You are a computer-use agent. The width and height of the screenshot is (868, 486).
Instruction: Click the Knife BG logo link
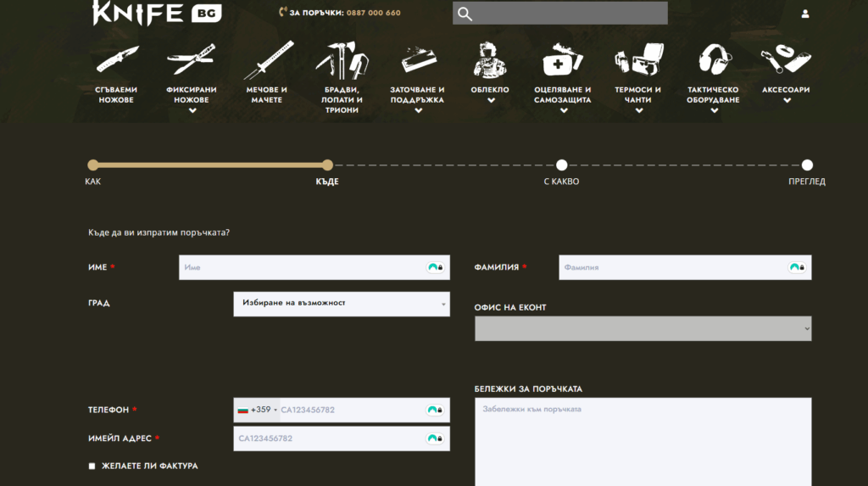(157, 14)
